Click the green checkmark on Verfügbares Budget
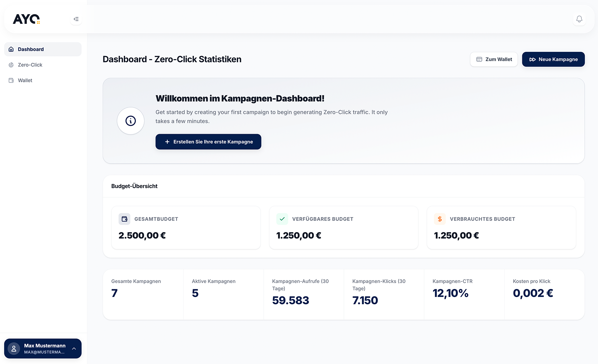 pos(282,219)
